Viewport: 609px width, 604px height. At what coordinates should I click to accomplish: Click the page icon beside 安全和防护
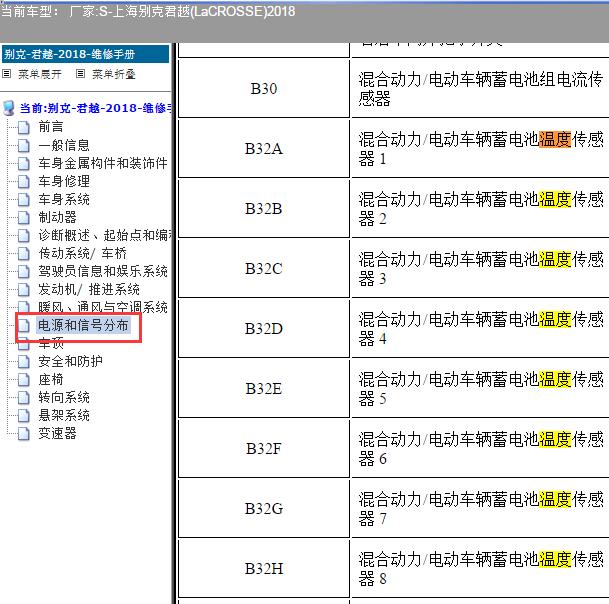click(x=24, y=362)
